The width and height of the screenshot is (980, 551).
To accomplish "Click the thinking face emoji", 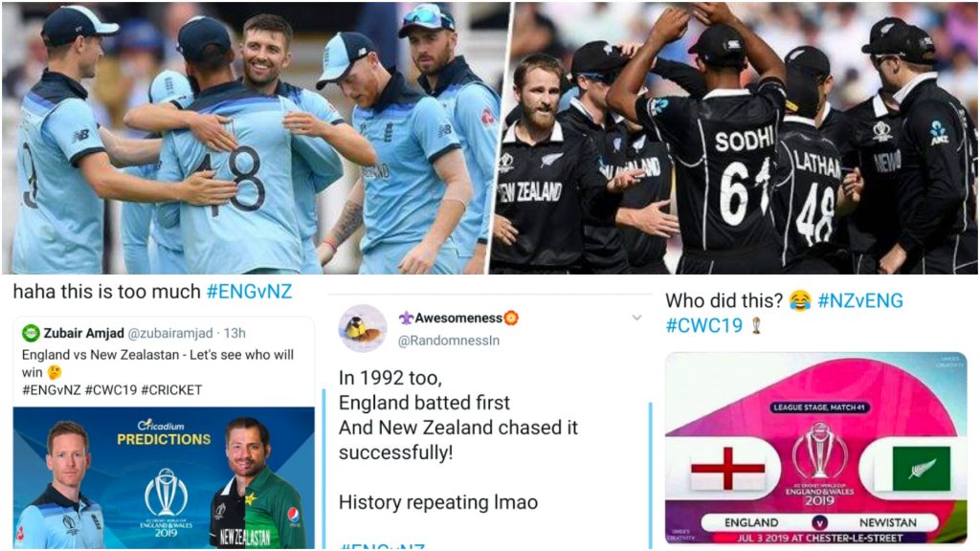I will pyautogui.click(x=55, y=372).
